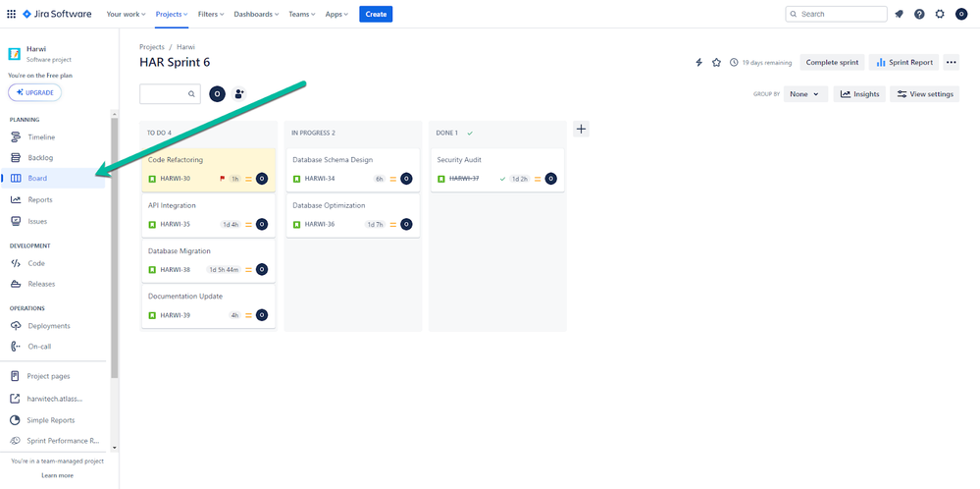This screenshot has height=489, width=980.
Task: Select Backlog in the sidebar
Action: [40, 157]
